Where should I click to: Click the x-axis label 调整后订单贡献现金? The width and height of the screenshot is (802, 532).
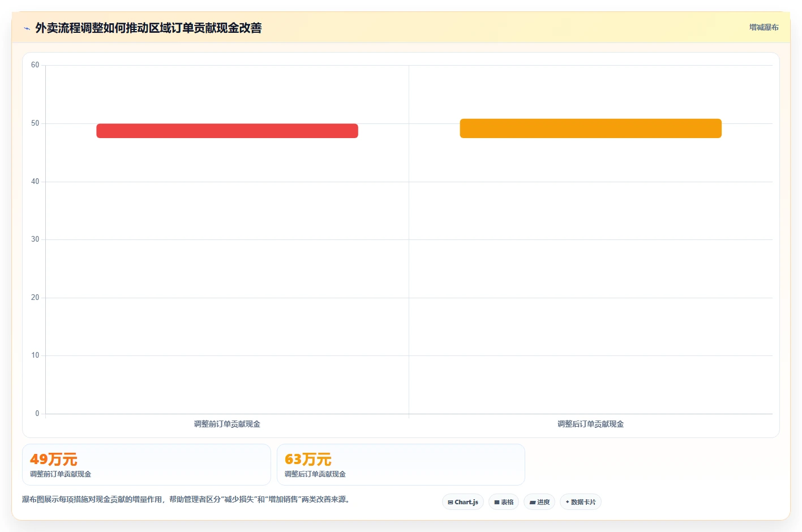coord(590,424)
